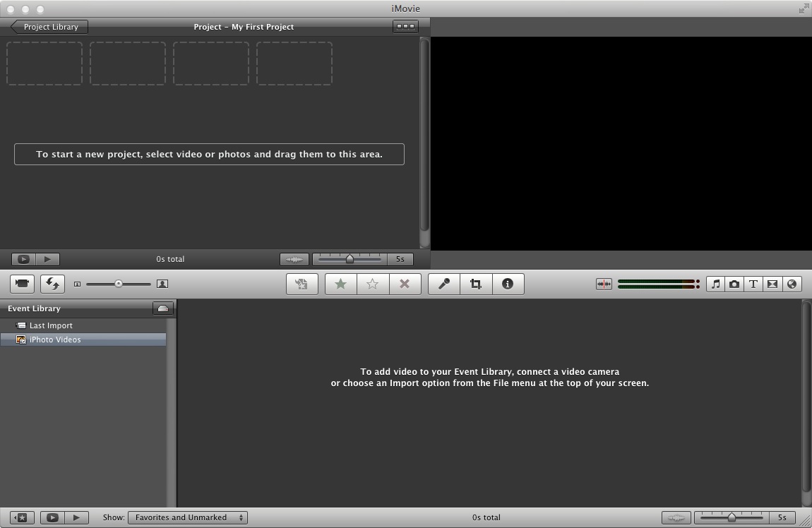The width and height of the screenshot is (812, 528).
Task: Adjust project thumbnail duration slider
Action: [350, 259]
